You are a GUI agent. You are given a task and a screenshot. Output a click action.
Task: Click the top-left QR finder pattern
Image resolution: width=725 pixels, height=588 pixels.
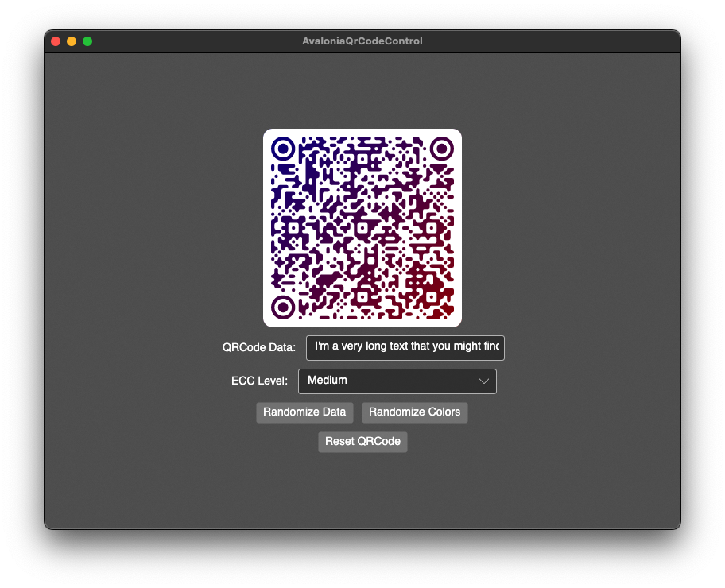(x=284, y=149)
